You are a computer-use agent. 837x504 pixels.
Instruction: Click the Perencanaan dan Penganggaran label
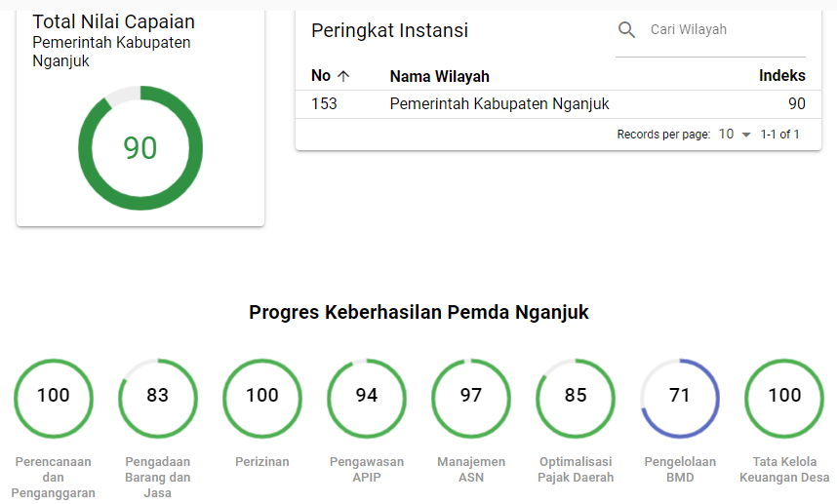pyautogui.click(x=54, y=478)
